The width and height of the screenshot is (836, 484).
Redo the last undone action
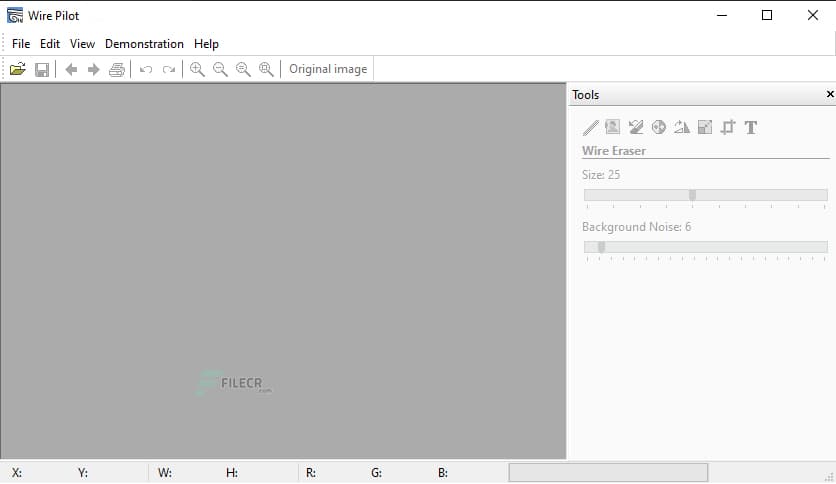pyautogui.click(x=168, y=69)
